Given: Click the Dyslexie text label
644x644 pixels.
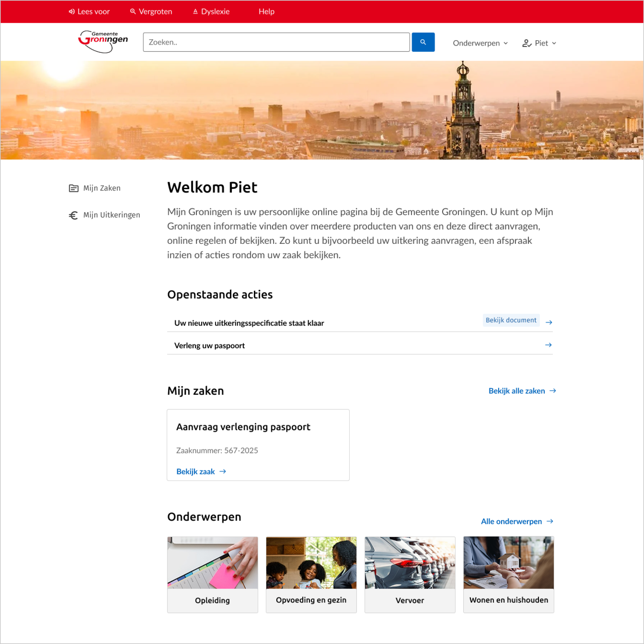Looking at the screenshot, I should 215,11.
